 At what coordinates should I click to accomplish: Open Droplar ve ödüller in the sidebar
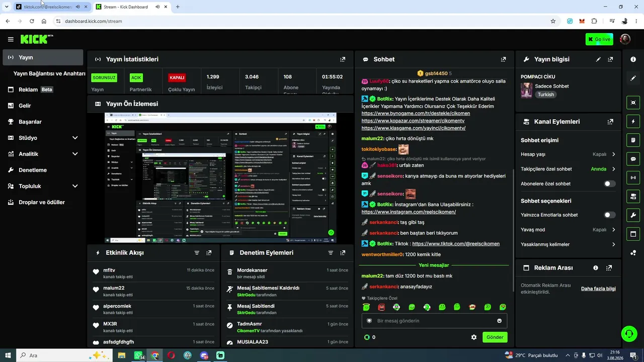click(43, 202)
